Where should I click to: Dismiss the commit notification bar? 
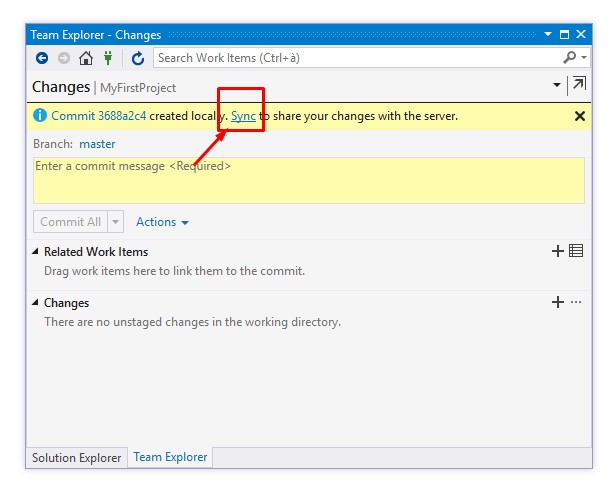[x=579, y=116]
